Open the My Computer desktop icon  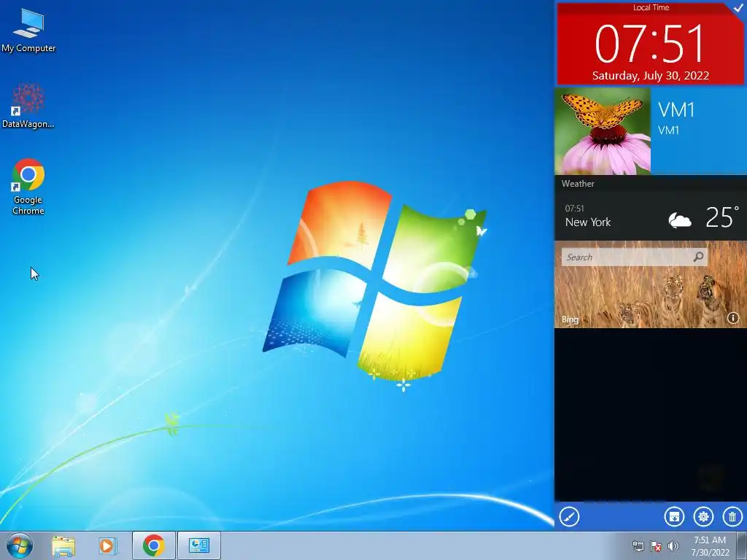click(28, 31)
